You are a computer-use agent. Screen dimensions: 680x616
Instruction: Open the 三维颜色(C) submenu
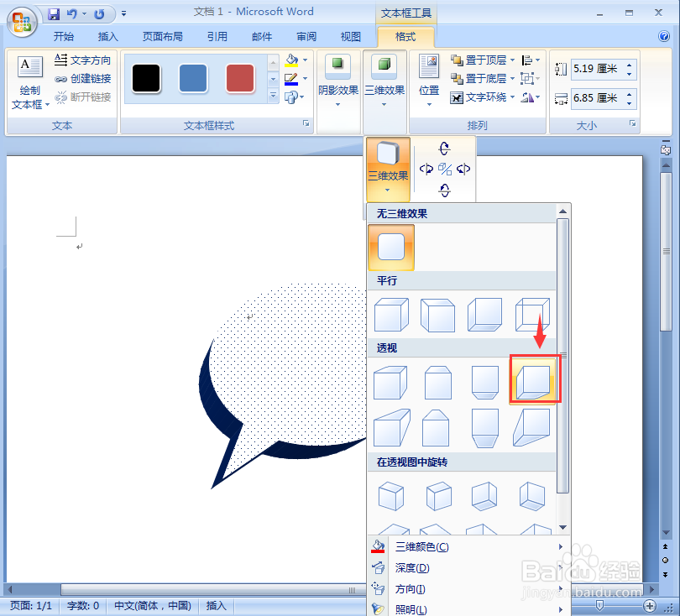pyautogui.click(x=468, y=547)
